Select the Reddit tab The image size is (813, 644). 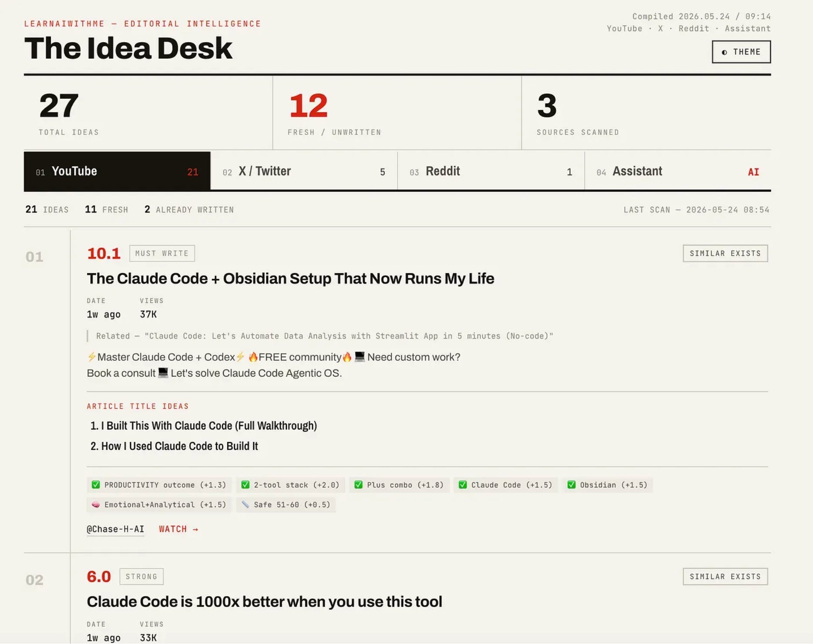tap(491, 171)
